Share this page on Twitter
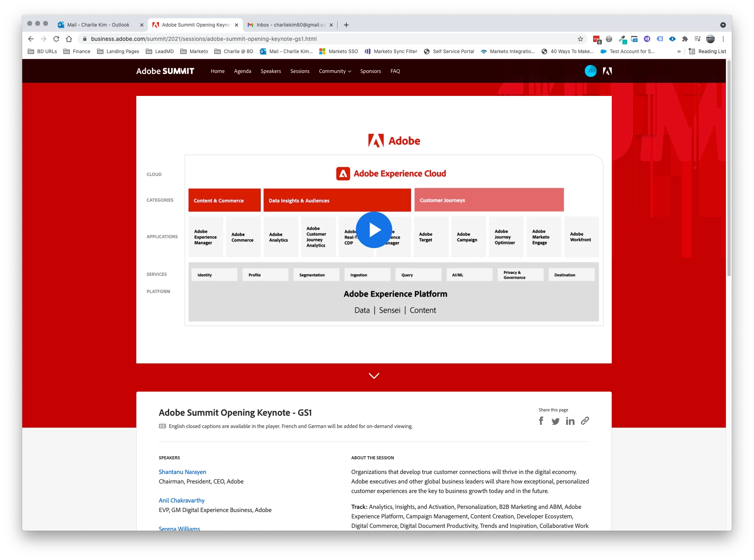Screen dimensions: 754x560 555,421
